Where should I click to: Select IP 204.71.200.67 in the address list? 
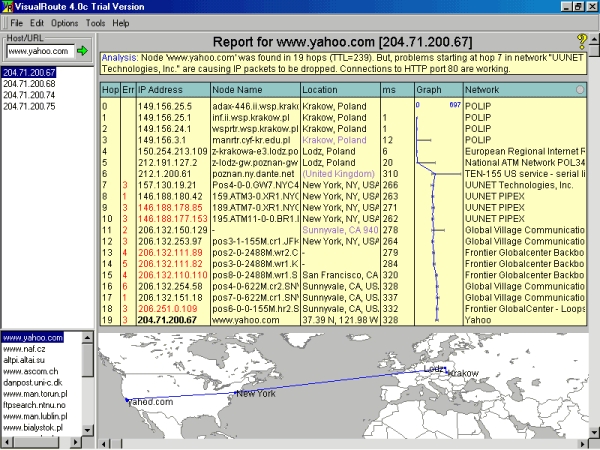(29, 72)
